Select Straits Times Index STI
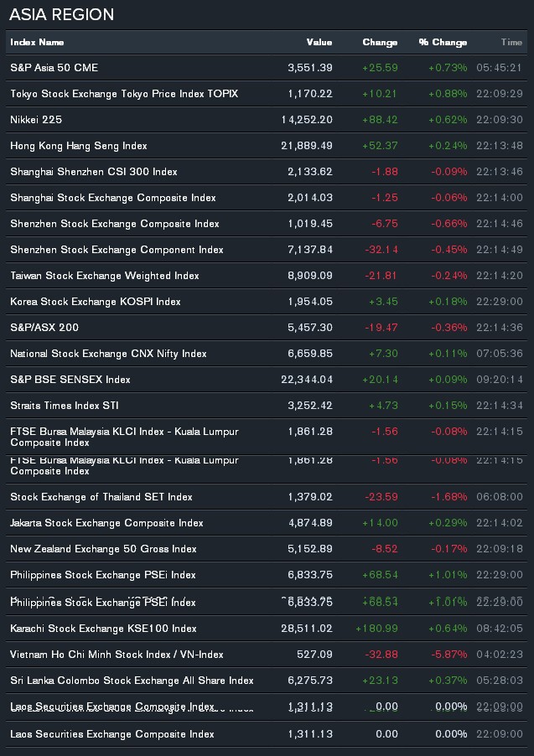 click(65, 406)
